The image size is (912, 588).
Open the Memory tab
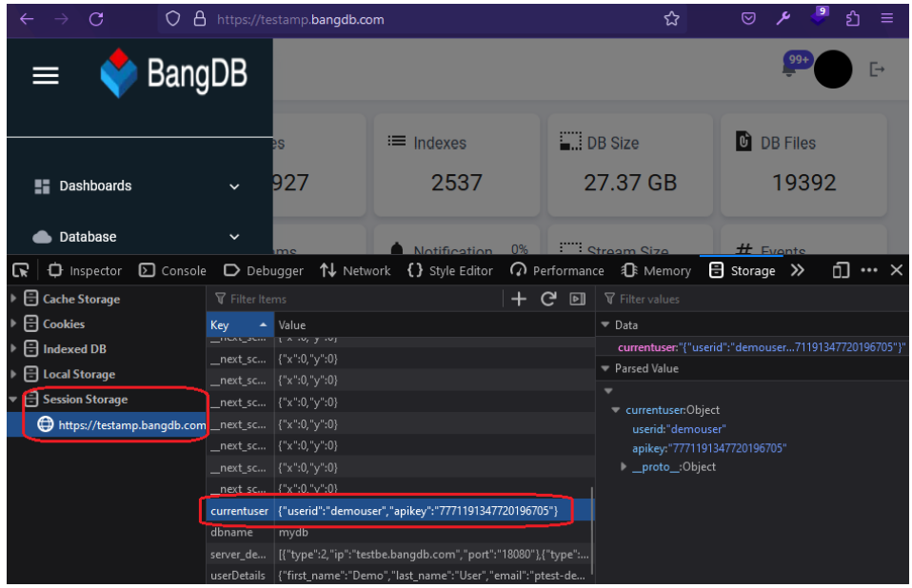click(x=656, y=271)
